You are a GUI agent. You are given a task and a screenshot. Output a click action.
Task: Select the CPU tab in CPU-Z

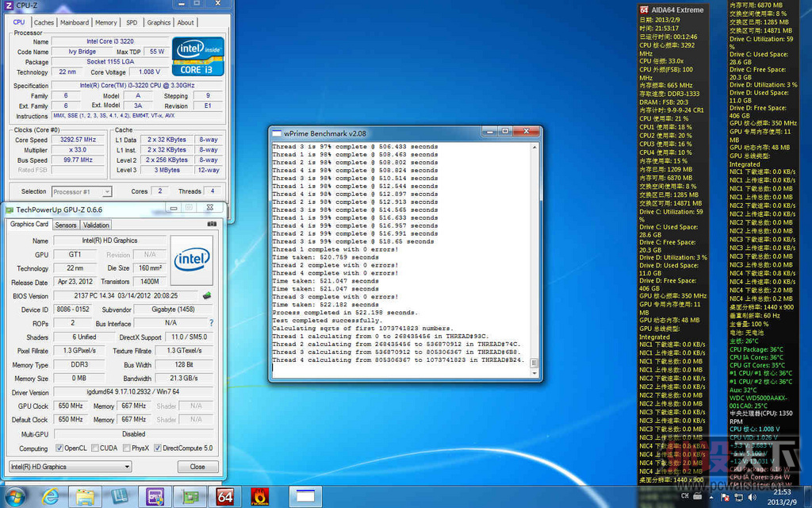coord(19,21)
